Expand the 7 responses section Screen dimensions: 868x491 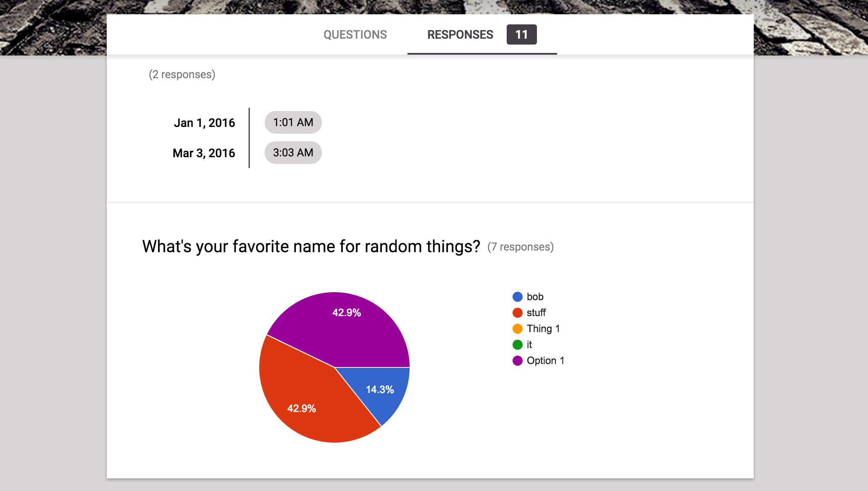tap(521, 246)
